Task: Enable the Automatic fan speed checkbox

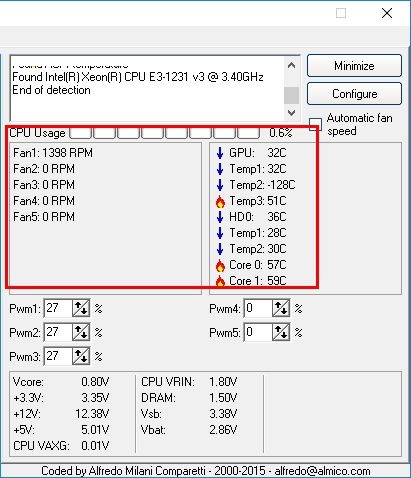Action: (x=315, y=124)
